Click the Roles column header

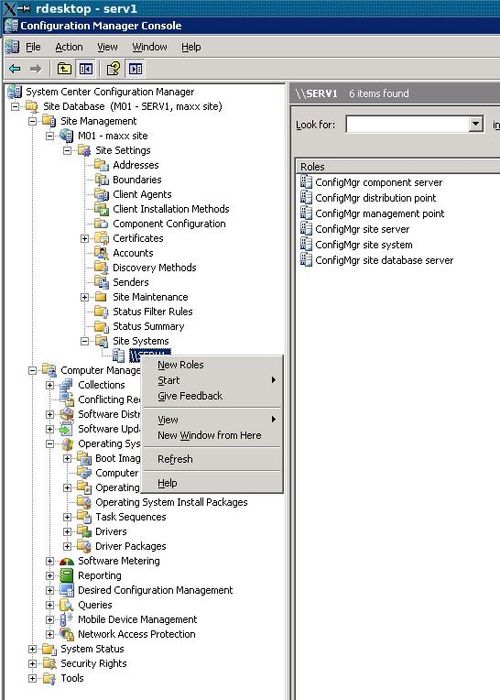(x=398, y=167)
